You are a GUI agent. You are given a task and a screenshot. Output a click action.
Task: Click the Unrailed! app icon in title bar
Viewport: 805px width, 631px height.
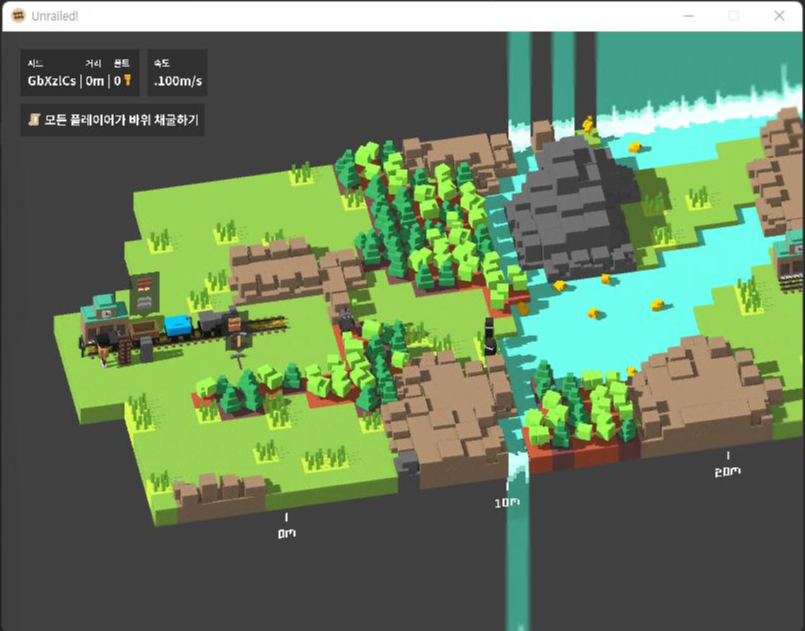pyautogui.click(x=18, y=16)
